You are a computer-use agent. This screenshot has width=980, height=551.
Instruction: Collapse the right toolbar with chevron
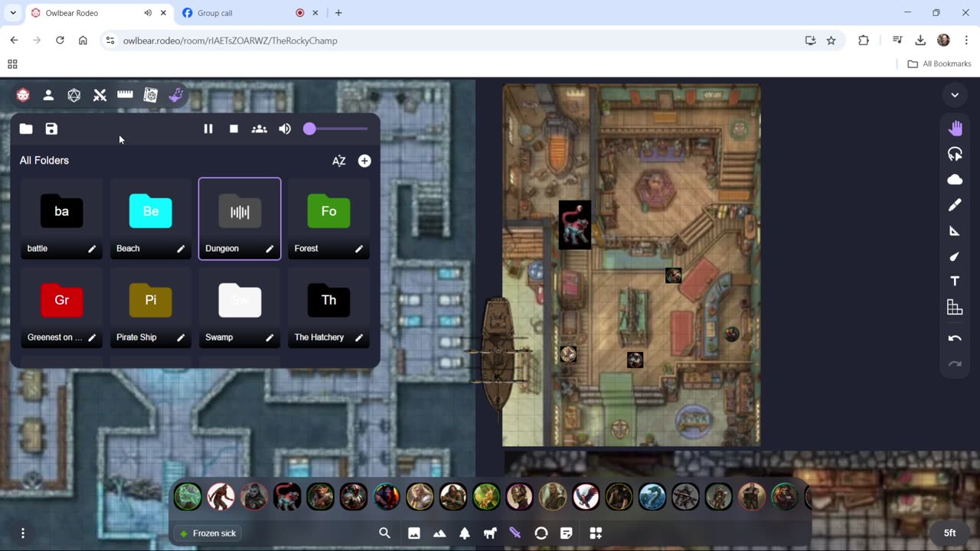(x=955, y=95)
